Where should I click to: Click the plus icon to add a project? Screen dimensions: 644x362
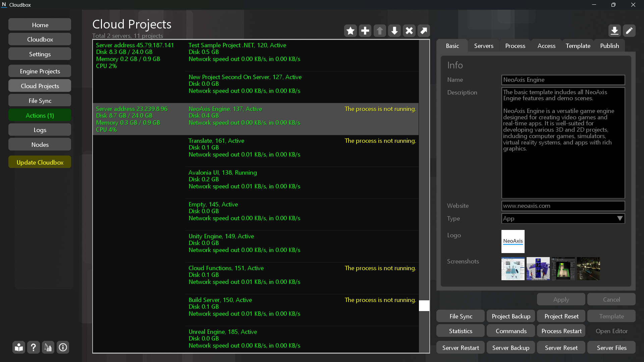coord(365,31)
